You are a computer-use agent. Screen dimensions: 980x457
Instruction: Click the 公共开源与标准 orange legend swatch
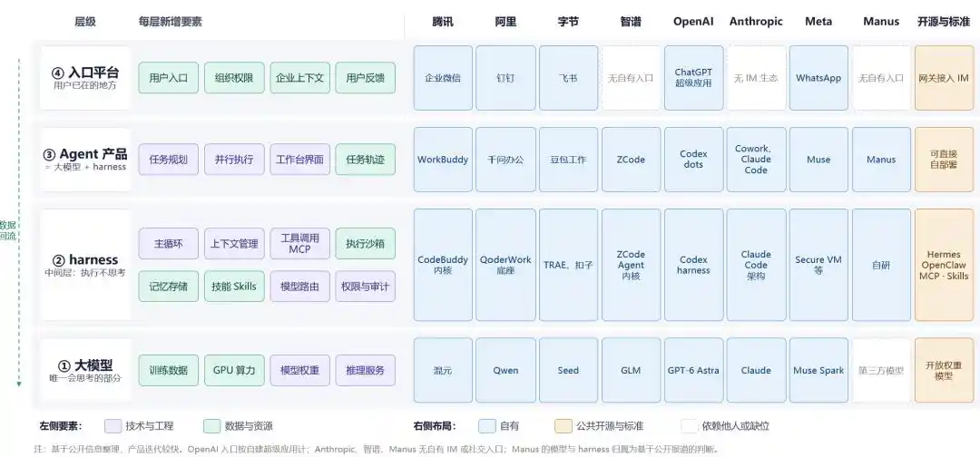pos(563,426)
